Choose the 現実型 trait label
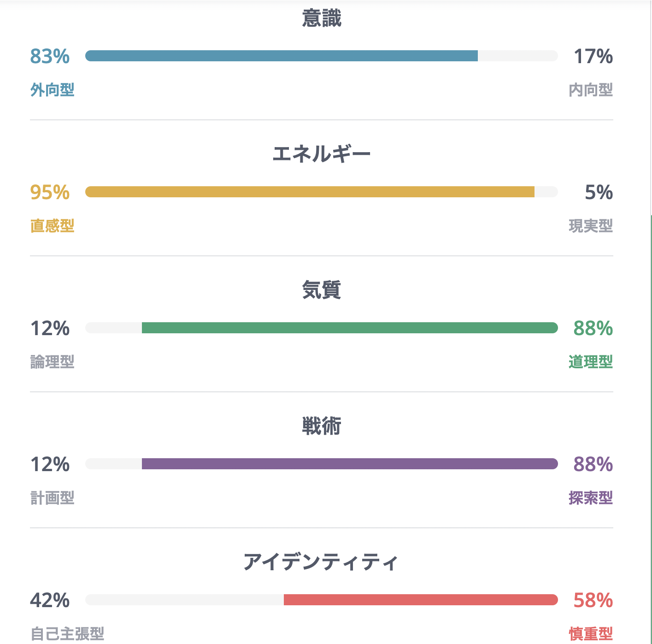This screenshot has width=652, height=644. [591, 226]
